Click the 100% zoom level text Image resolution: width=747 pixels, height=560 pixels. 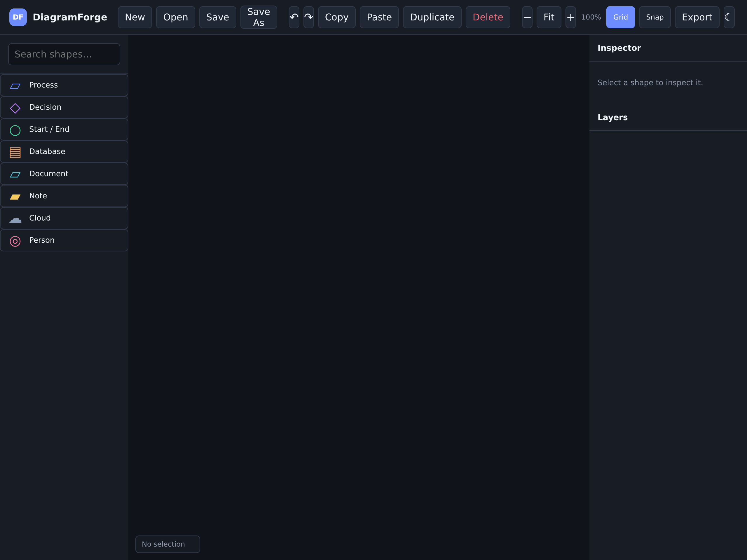tap(591, 17)
